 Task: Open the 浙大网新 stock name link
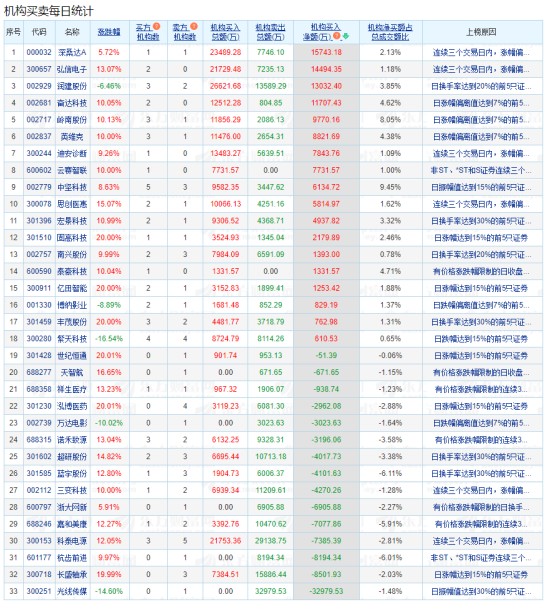72,507
